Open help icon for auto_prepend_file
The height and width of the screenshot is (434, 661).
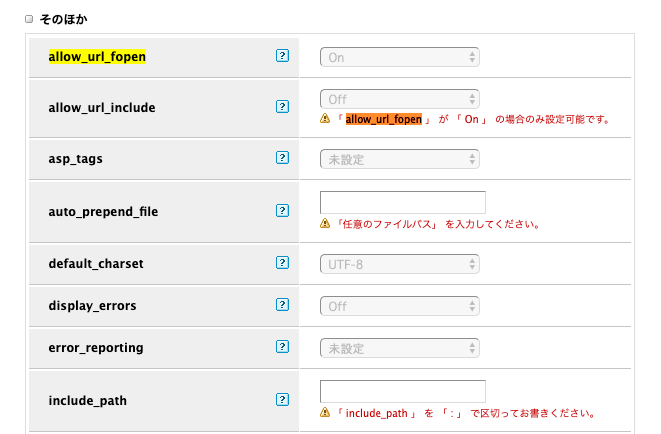pos(282,210)
